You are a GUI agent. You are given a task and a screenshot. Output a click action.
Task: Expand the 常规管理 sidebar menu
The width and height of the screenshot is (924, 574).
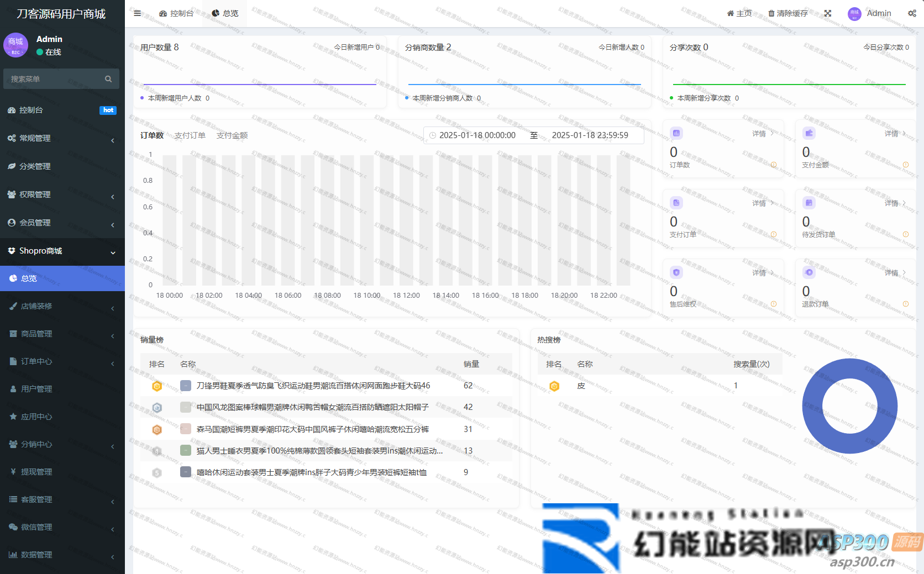[x=62, y=138]
